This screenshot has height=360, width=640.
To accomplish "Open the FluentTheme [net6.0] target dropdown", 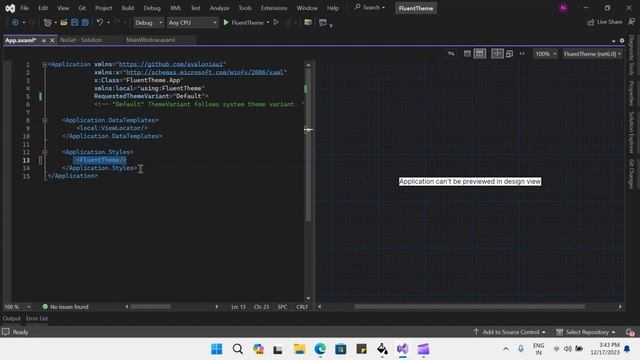I will [x=592, y=53].
